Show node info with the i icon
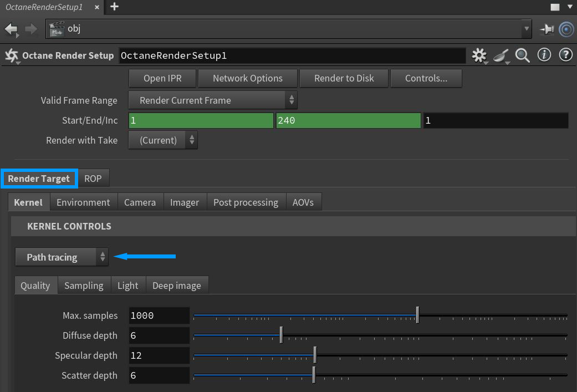Viewport: 577px width, 392px height. (x=544, y=55)
